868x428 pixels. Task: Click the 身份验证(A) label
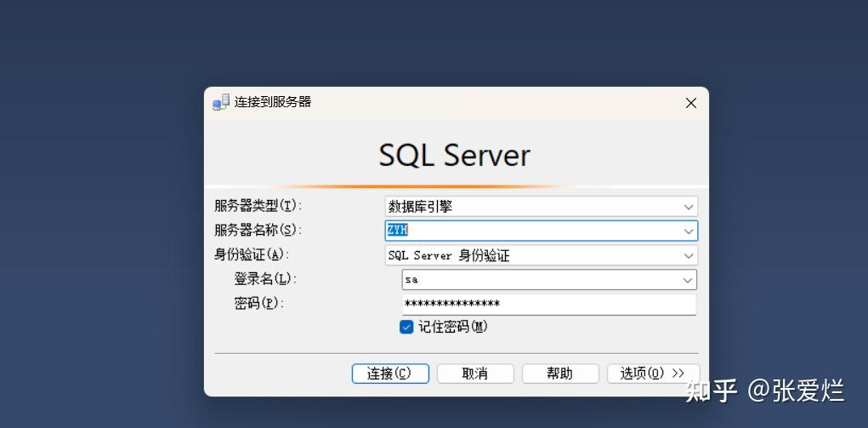pyautogui.click(x=252, y=254)
